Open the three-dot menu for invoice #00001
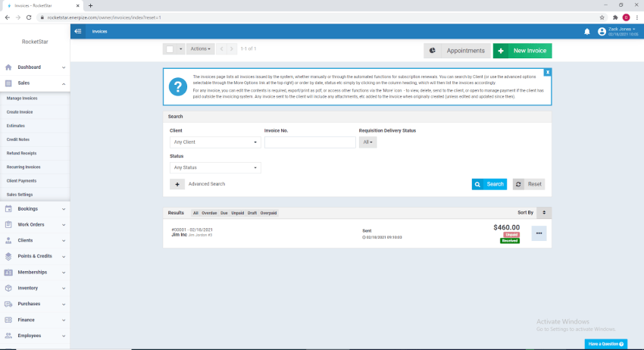The height and width of the screenshot is (350, 644). (x=539, y=233)
